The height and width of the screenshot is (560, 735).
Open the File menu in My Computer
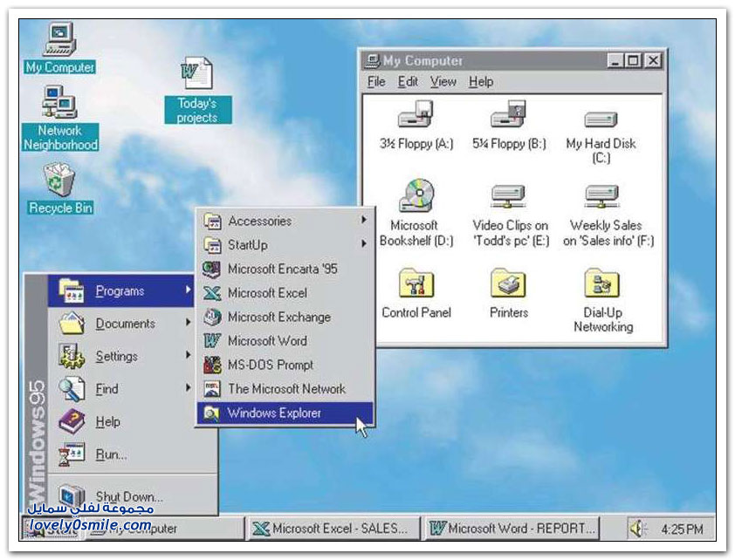coord(376,82)
